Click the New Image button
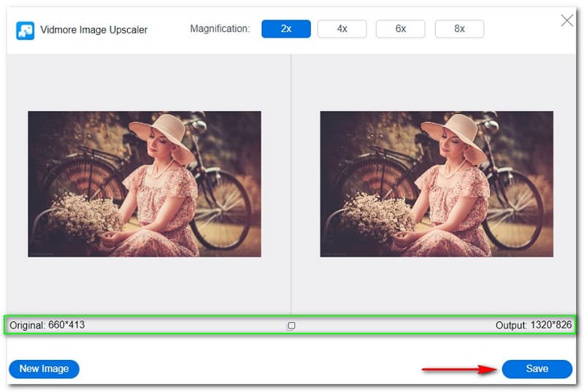 tap(44, 369)
